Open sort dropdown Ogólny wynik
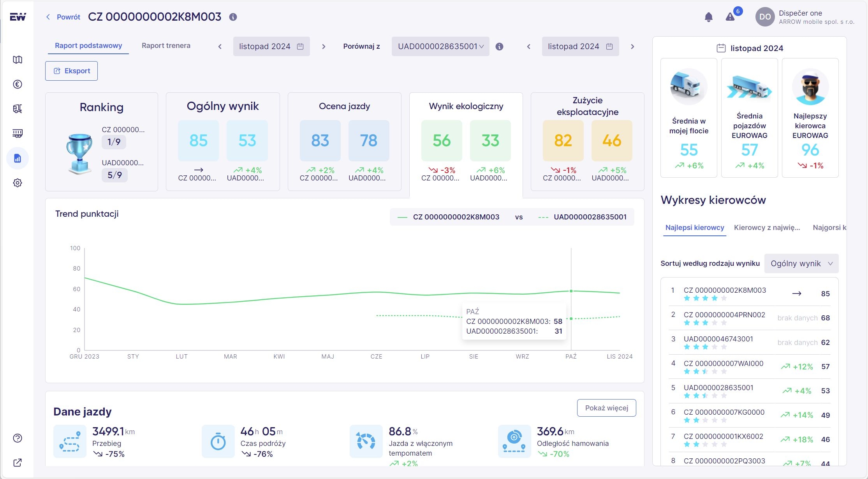This screenshot has height=479, width=868. click(x=801, y=263)
